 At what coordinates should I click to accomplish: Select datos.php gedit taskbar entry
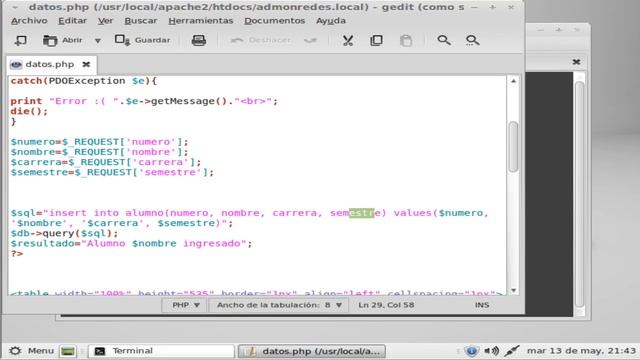(312, 351)
